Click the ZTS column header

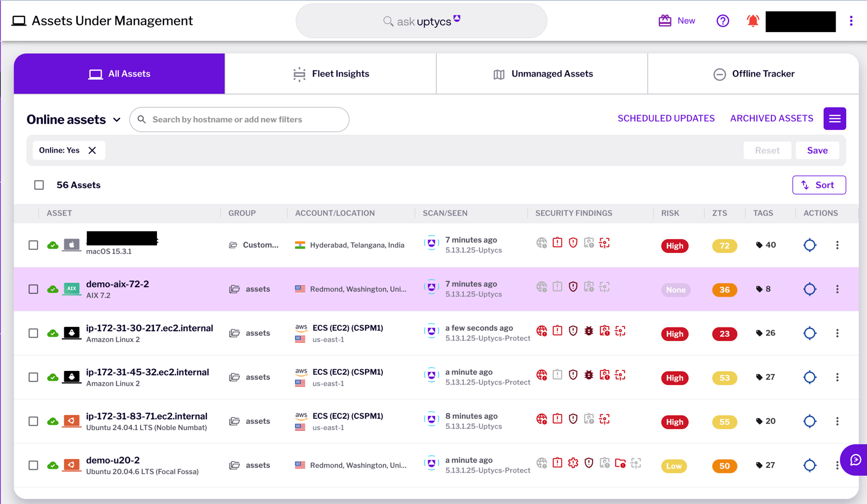(x=719, y=213)
